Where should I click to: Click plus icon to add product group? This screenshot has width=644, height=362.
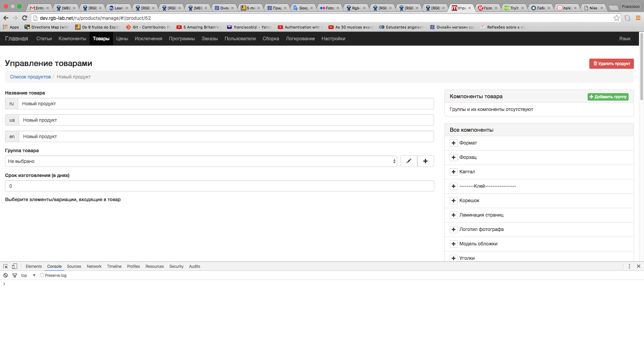[x=425, y=161]
